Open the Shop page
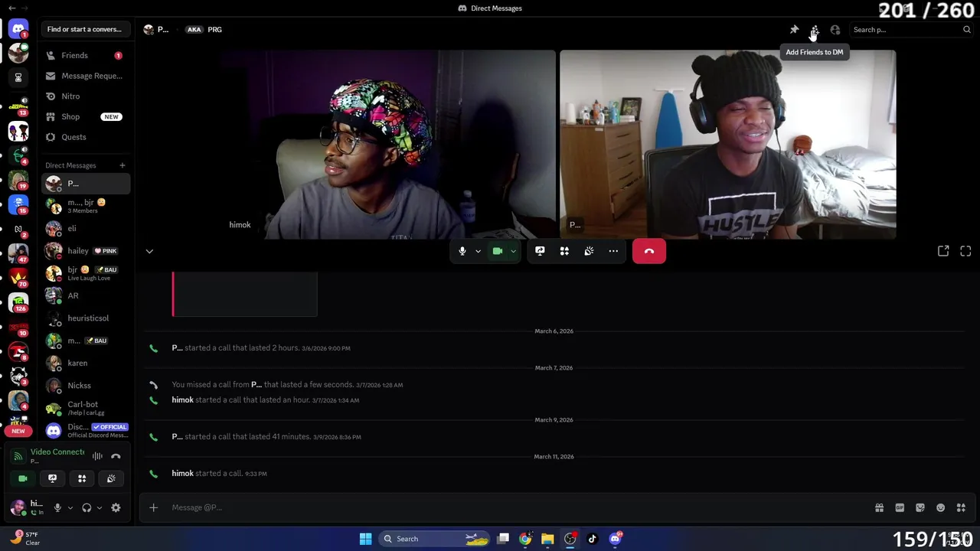 [85, 116]
